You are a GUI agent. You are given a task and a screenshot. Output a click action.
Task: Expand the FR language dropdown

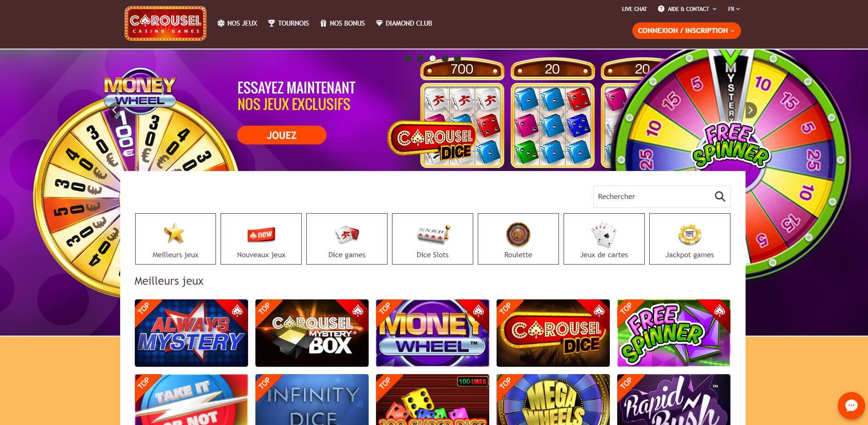[x=734, y=9]
